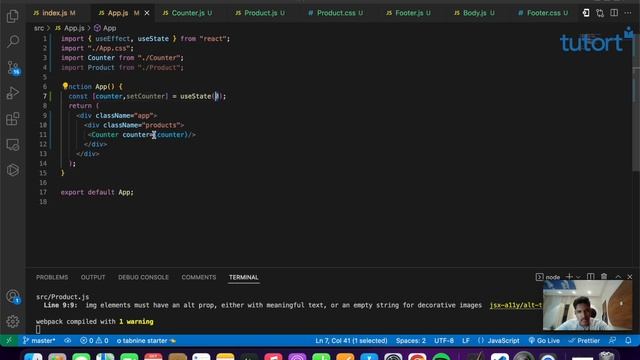Viewport: 640px width, 360px height.
Task: Close the terminal panel
Action: pos(630,277)
